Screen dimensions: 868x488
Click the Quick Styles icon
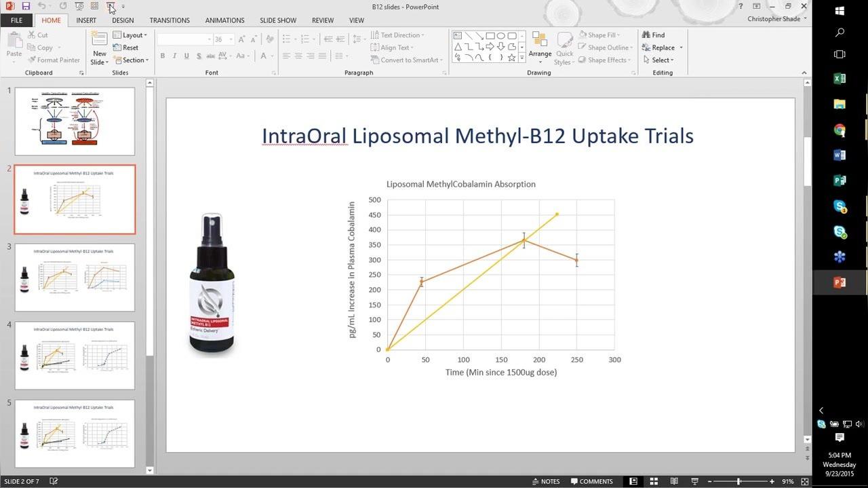click(564, 48)
